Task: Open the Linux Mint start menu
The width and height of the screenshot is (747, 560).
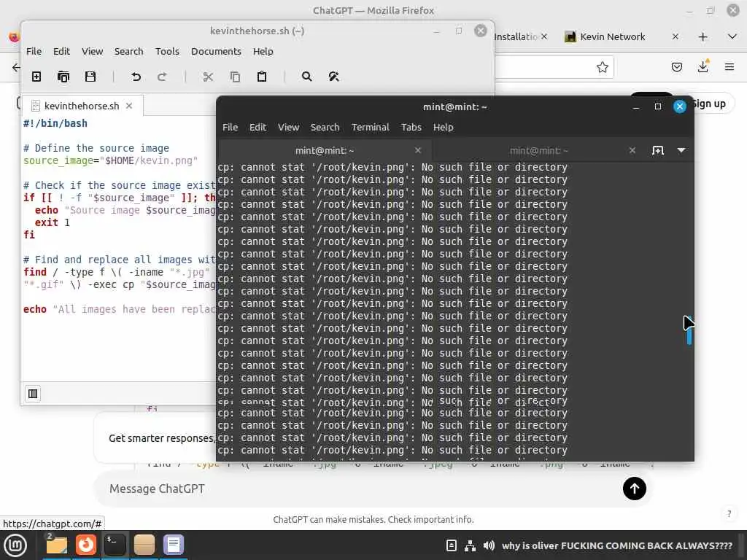Action: [x=15, y=545]
